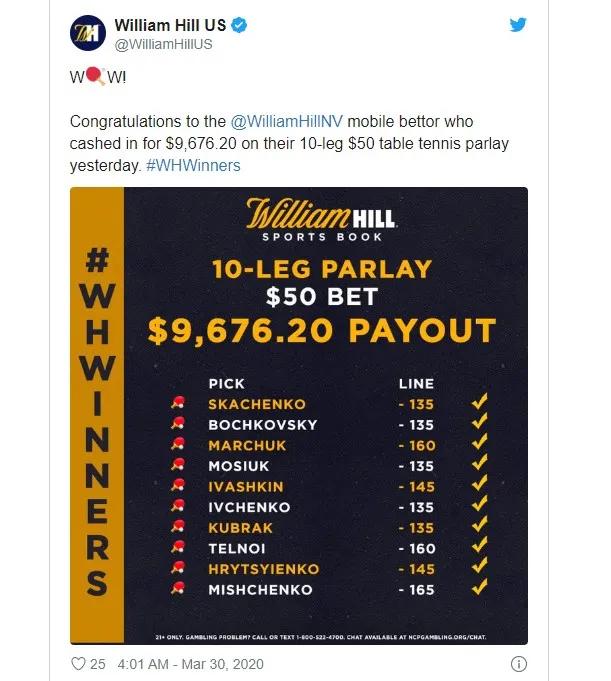Click the 25 likes count

(98, 664)
